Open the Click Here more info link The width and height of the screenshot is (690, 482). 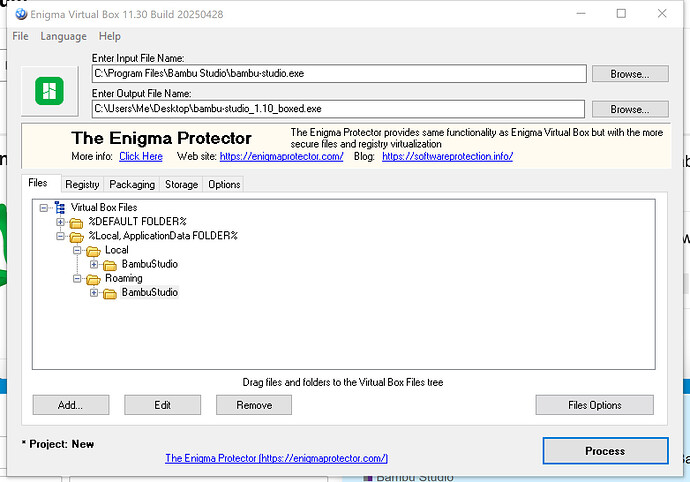tap(141, 156)
